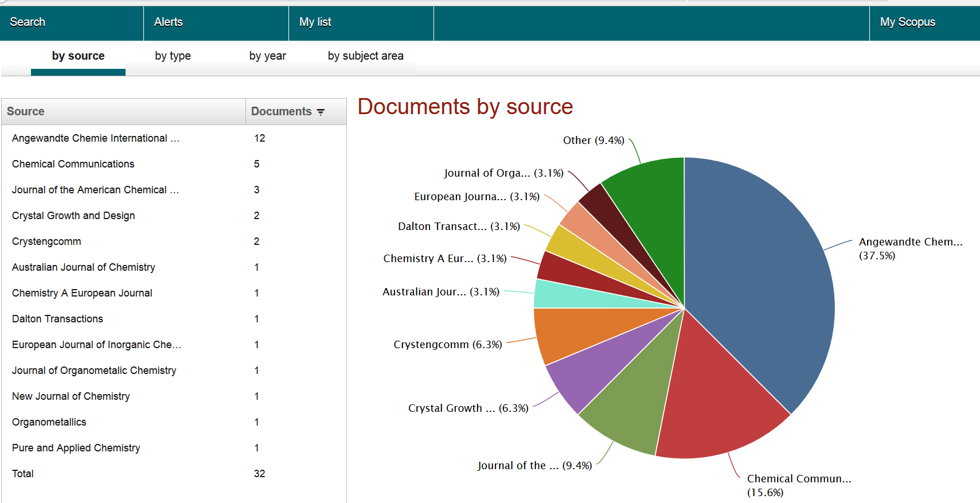Click the Australian Jour… (3.1%) chart label
This screenshot has width=980, height=503.
pyautogui.click(x=440, y=292)
